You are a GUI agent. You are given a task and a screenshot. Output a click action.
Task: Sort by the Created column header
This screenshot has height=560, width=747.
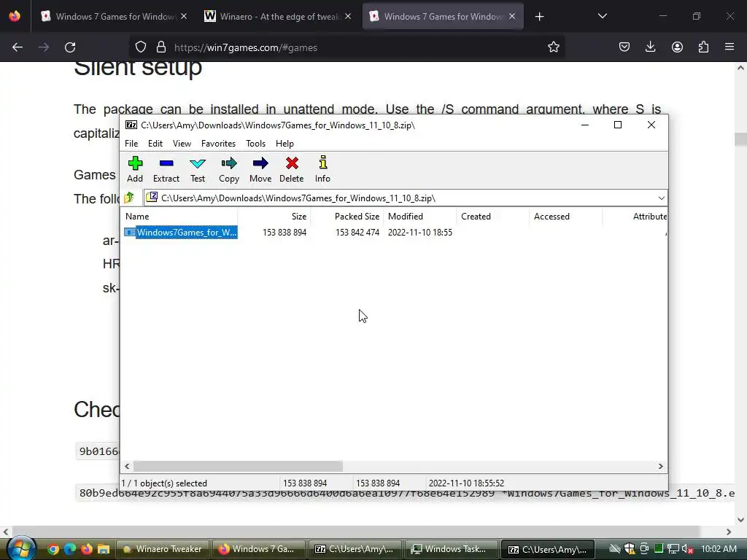[492, 216]
